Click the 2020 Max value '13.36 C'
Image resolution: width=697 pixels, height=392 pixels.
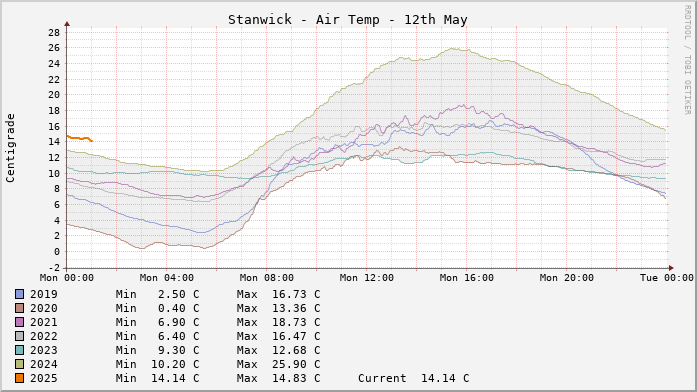pos(296,308)
